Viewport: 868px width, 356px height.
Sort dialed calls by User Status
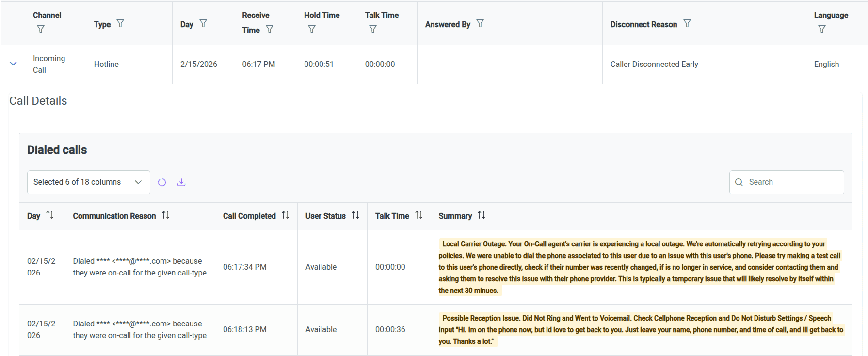pos(355,215)
